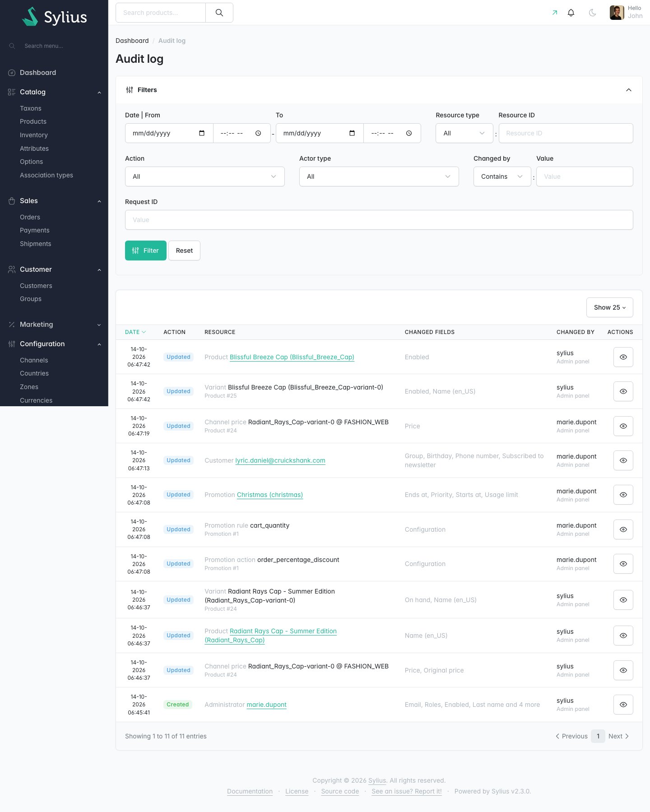
Task: Click the Search products field
Action: tap(161, 13)
